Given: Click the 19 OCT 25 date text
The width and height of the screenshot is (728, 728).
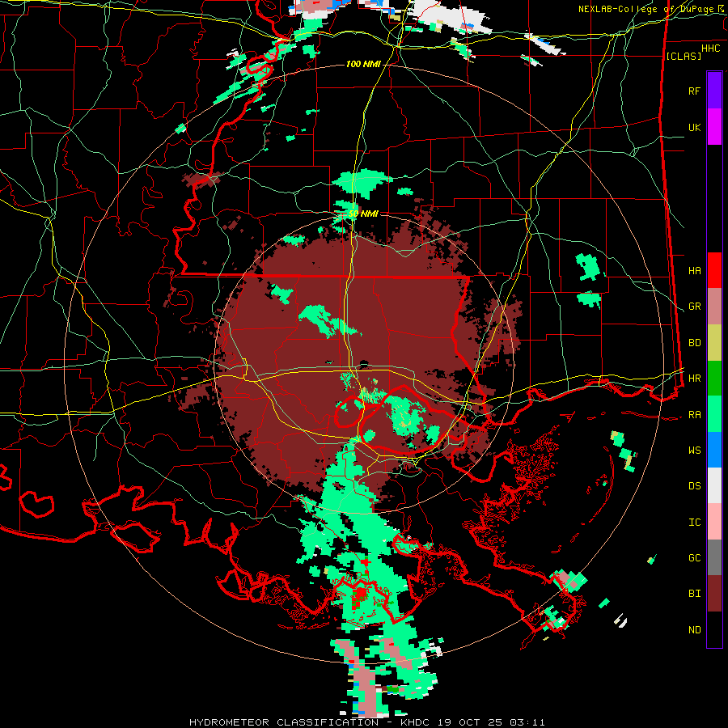Looking at the screenshot, I should coord(468,722).
